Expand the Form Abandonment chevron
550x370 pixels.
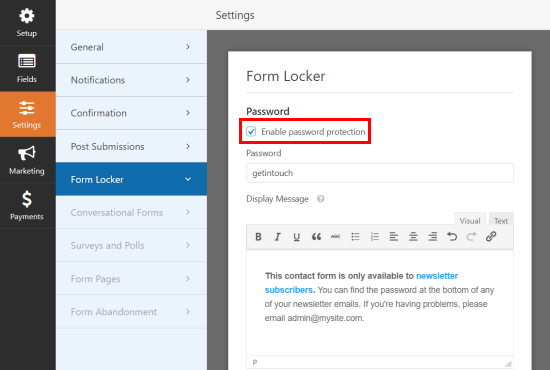pos(188,311)
